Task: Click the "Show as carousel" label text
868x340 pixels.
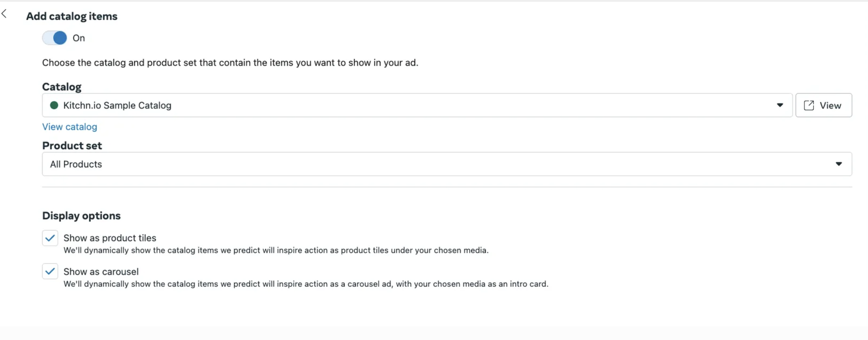Action: coord(101,272)
